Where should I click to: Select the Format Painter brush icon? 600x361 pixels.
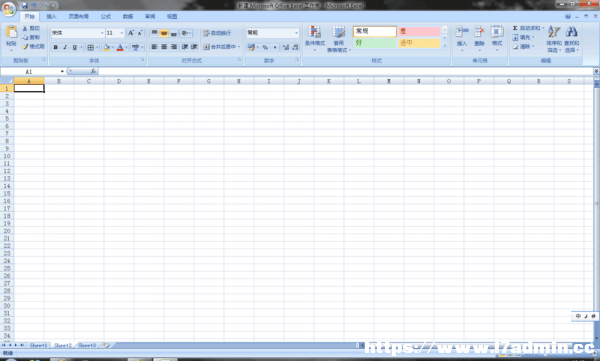tap(25, 46)
